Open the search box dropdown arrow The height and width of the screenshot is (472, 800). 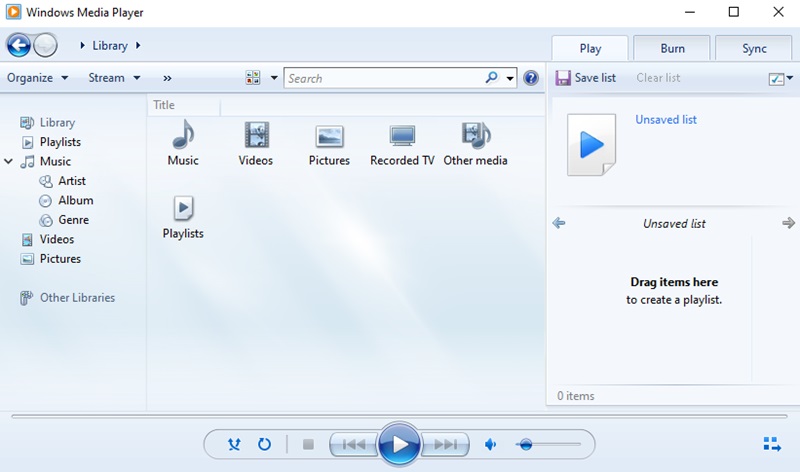(x=510, y=78)
